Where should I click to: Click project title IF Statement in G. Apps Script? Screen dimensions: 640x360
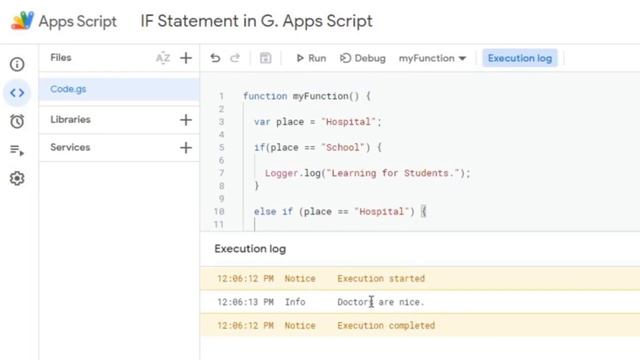point(256,21)
